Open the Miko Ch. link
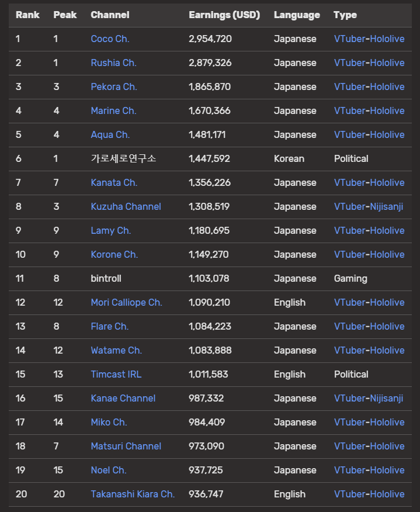420x512 pixels. (x=109, y=422)
